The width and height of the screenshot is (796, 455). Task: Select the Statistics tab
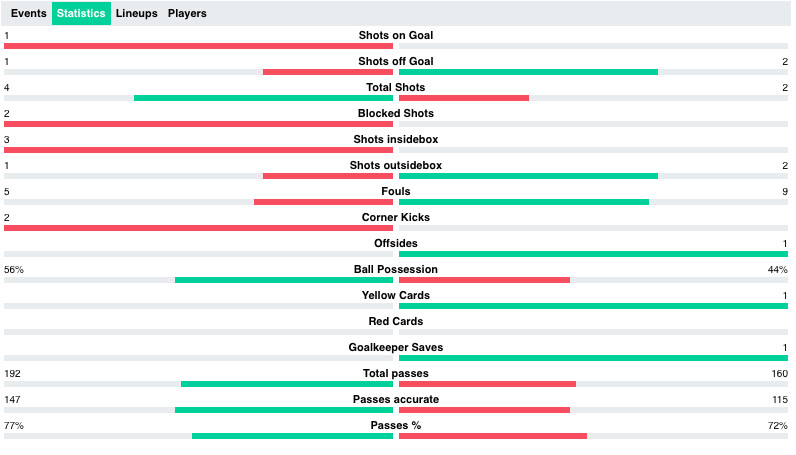(x=81, y=14)
